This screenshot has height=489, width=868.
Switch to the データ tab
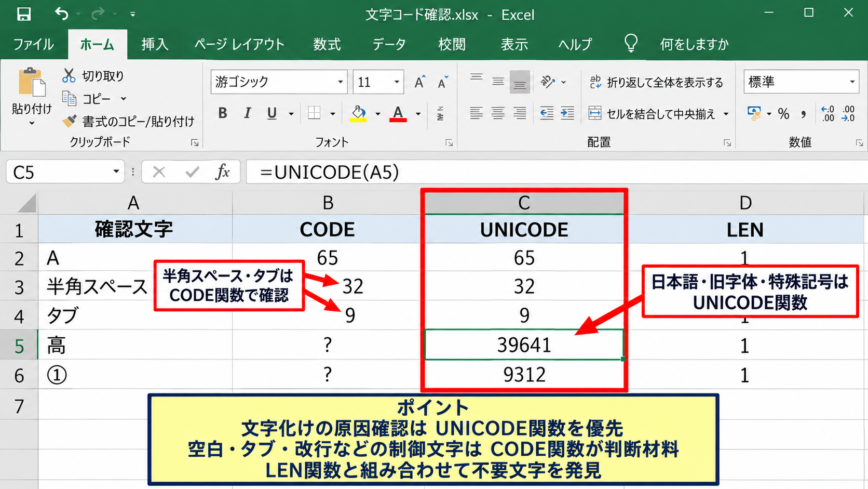(389, 44)
